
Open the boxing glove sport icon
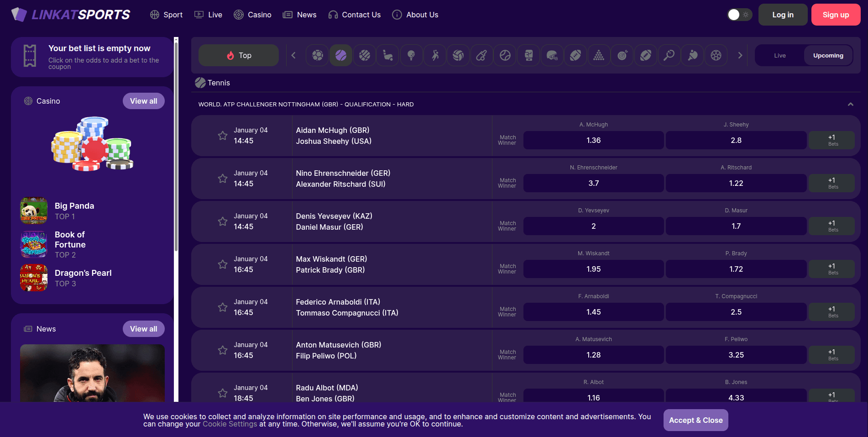coord(528,55)
